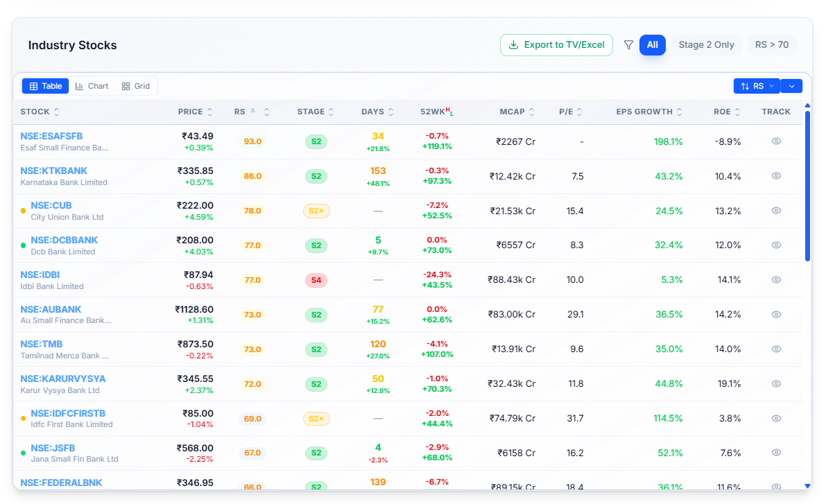
Task: Click S2 stage badge for NSE:ESAFSFB
Action: coord(316,141)
